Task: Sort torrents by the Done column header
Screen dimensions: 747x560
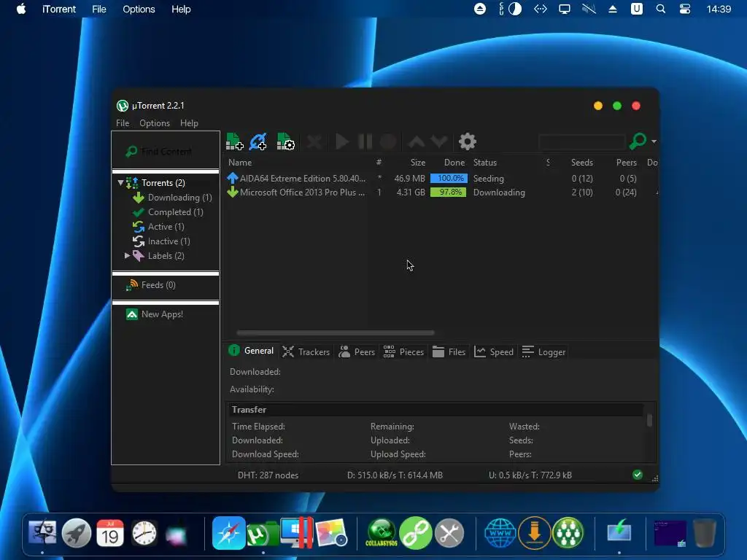Action: tap(454, 163)
